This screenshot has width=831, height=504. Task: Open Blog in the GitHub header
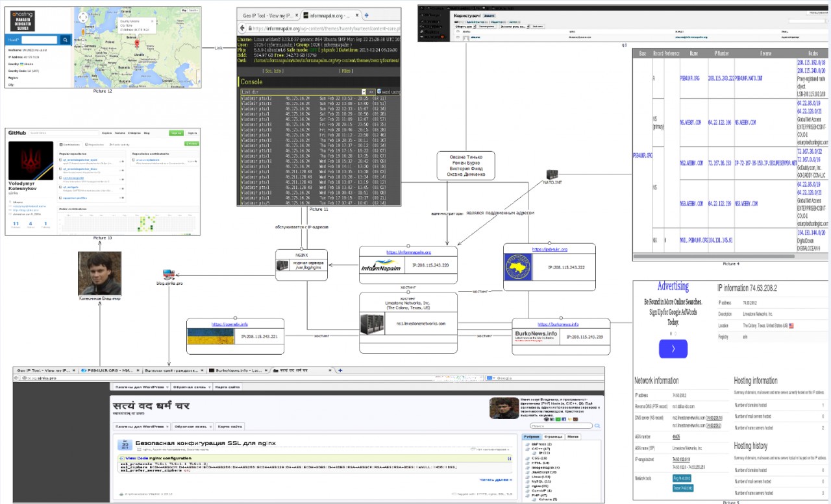(x=148, y=132)
